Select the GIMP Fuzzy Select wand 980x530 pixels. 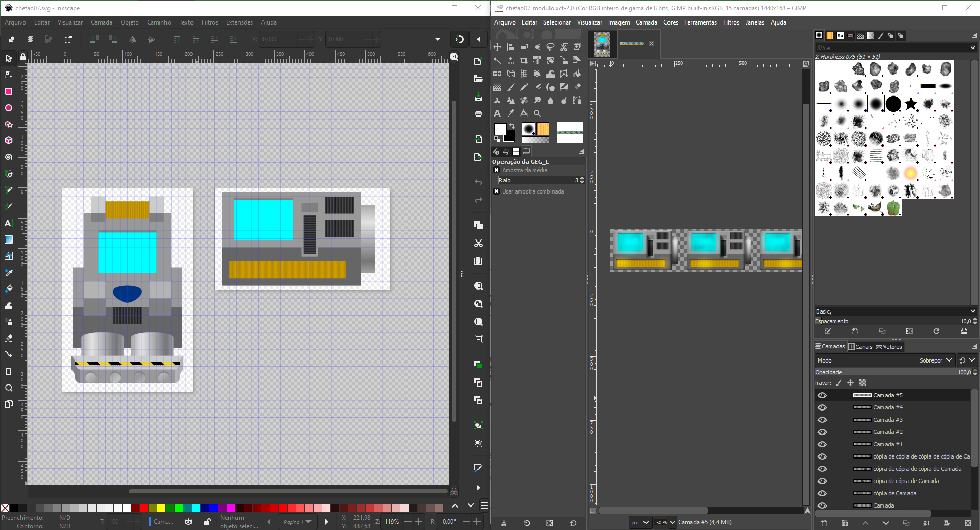pos(497,60)
